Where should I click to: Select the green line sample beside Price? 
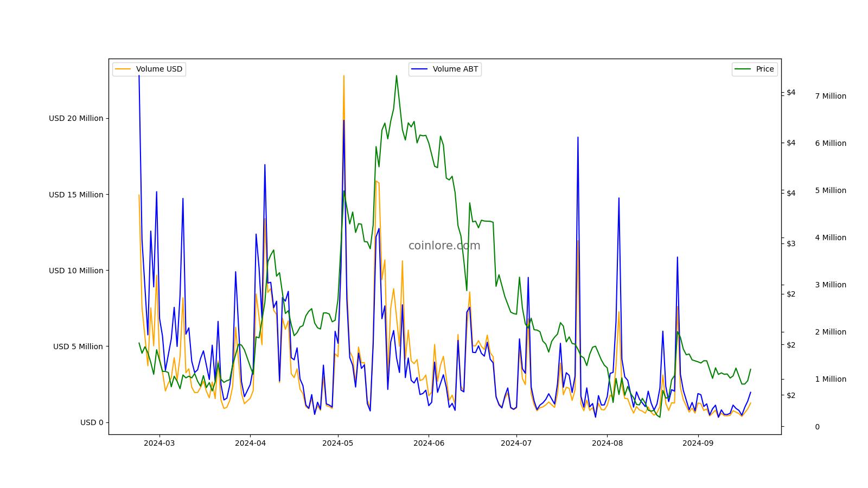click(x=743, y=69)
